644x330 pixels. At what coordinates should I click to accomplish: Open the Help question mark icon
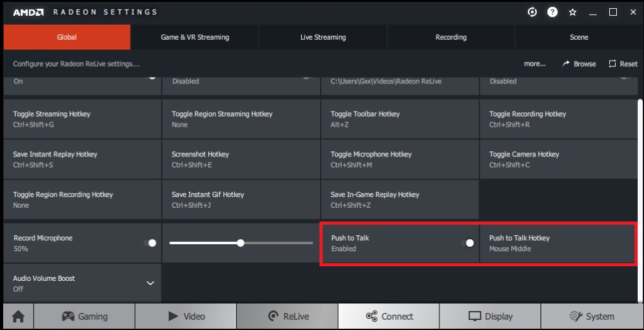pyautogui.click(x=552, y=12)
